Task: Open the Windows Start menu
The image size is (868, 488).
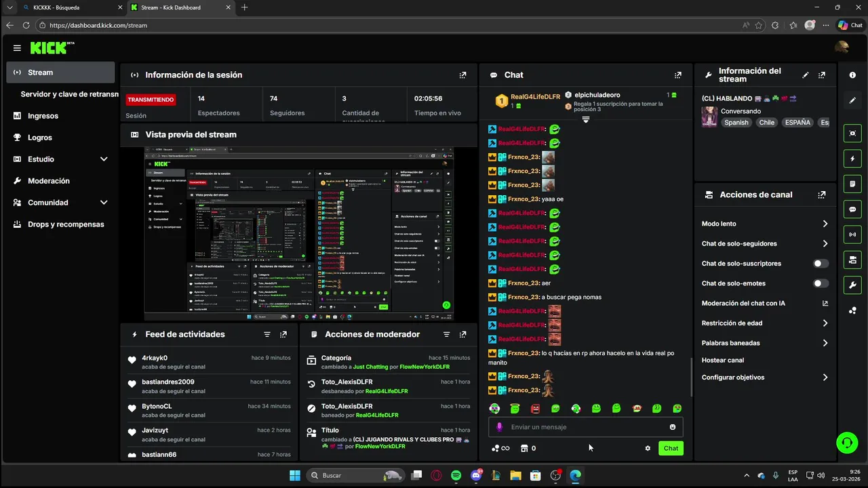Action: pos(295,476)
